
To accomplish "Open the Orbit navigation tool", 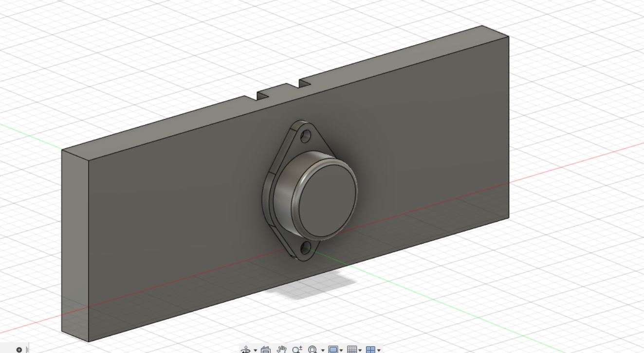I will coord(246,350).
